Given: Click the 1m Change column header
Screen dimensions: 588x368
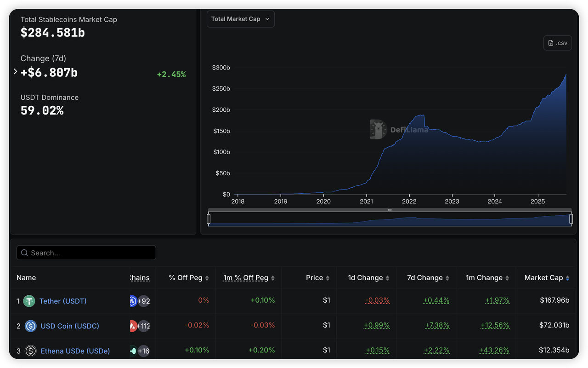Looking at the screenshot, I should point(487,278).
